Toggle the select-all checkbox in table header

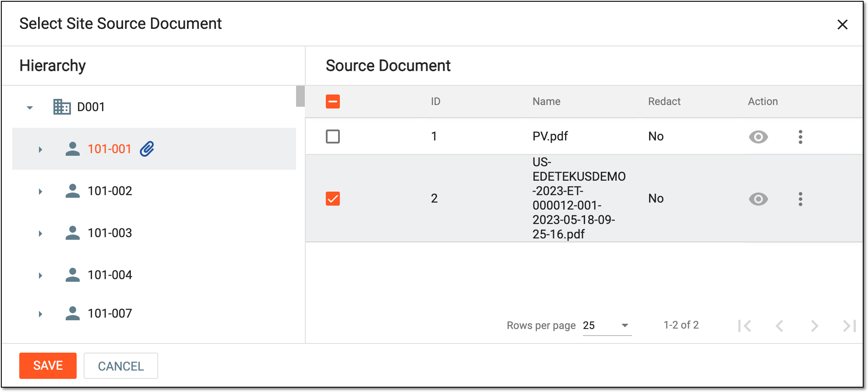[333, 101]
